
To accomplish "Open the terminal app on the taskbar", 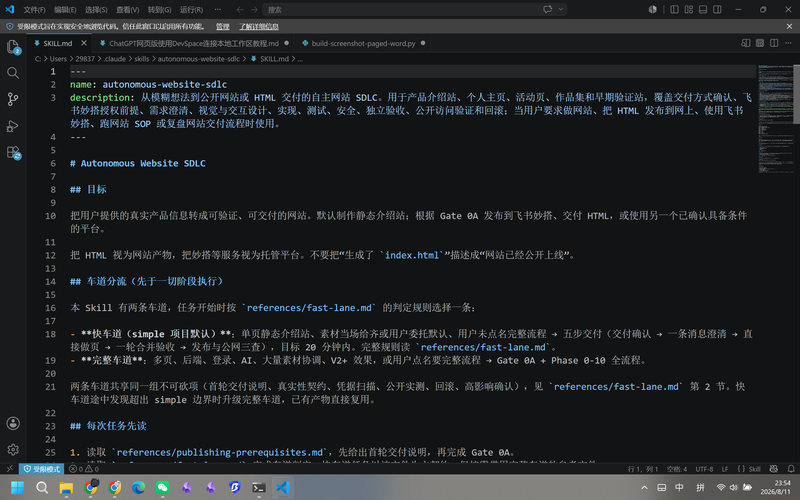I will coord(259,487).
